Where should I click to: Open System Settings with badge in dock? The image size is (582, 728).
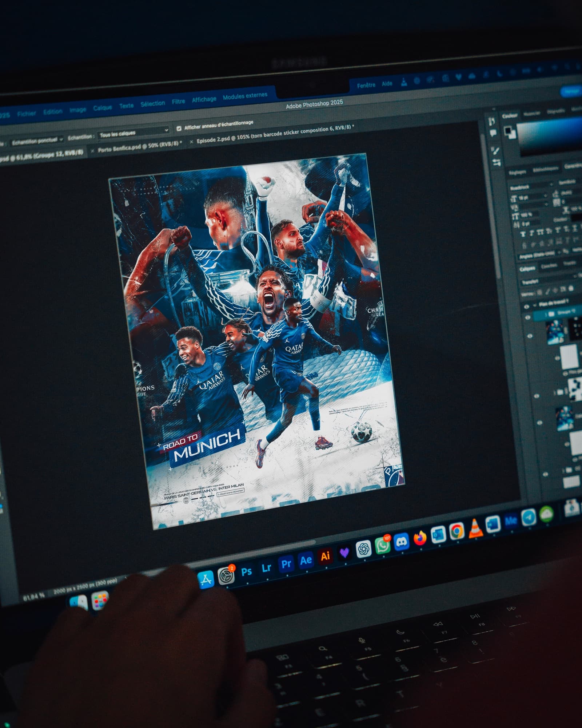226,575
